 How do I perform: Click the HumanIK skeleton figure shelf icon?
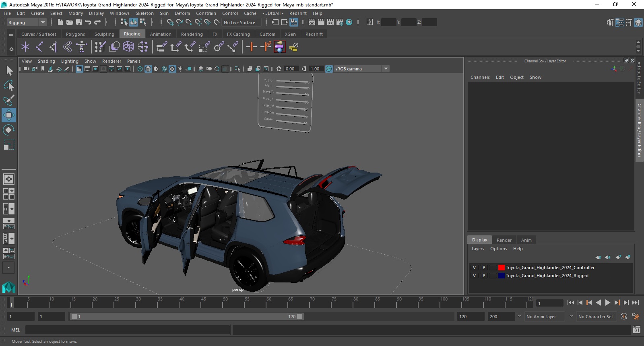(82, 47)
